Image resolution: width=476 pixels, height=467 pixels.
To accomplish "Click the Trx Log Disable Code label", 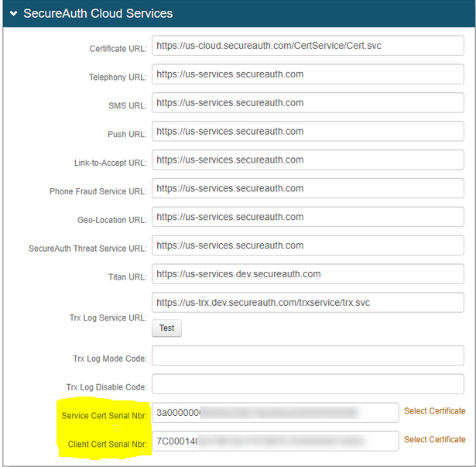I will 107,387.
